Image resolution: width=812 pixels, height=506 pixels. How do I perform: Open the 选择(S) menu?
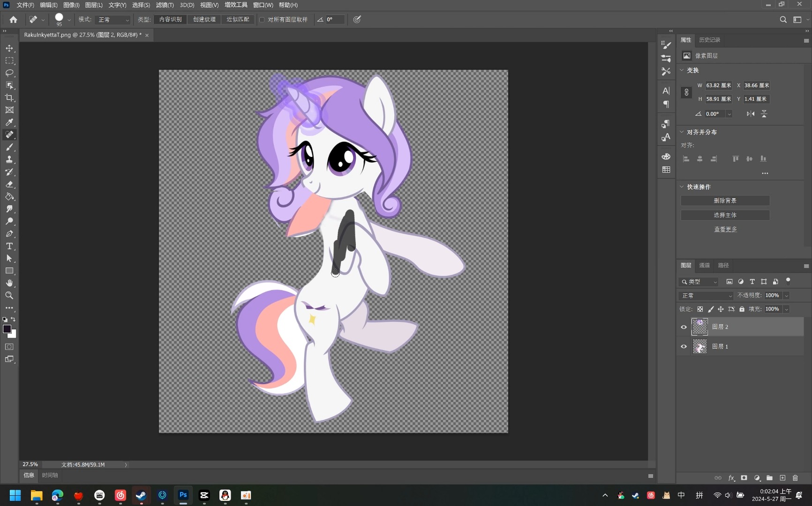pyautogui.click(x=141, y=5)
